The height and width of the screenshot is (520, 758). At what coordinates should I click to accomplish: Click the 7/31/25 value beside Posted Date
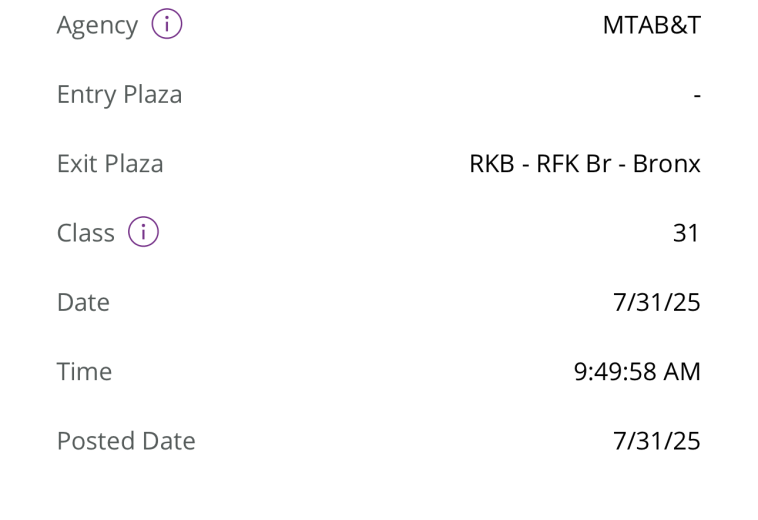(x=656, y=441)
